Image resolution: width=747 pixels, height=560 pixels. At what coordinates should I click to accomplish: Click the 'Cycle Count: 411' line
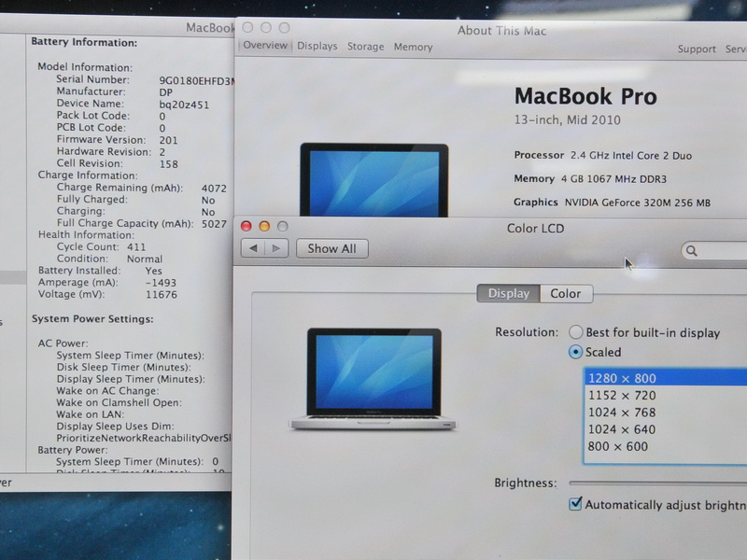pyautogui.click(x=101, y=246)
